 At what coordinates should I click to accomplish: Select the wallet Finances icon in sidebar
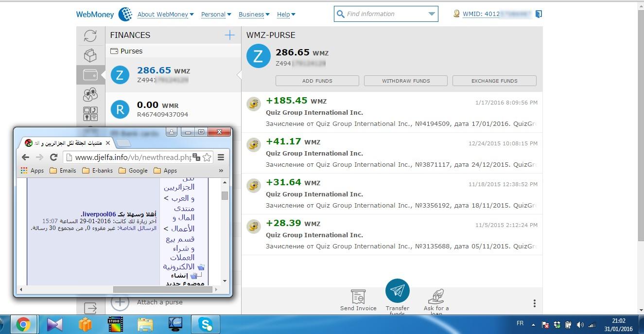point(91,75)
